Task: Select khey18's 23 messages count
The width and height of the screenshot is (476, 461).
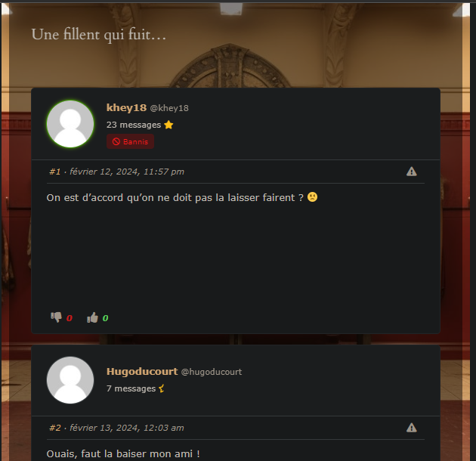Action: [x=134, y=125]
